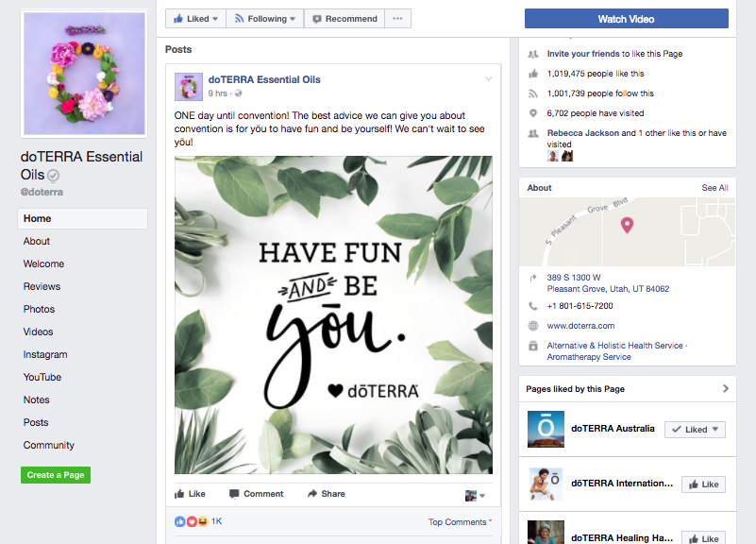Screen dimensions: 756x544
Task: Open the Instagram tab
Action: pos(45,354)
